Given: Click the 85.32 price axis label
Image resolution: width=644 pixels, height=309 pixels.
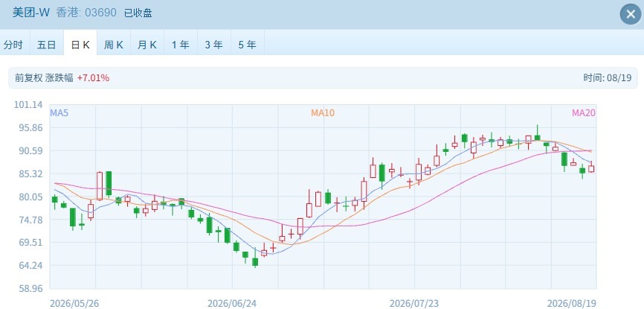Looking at the screenshot, I should pyautogui.click(x=30, y=174).
